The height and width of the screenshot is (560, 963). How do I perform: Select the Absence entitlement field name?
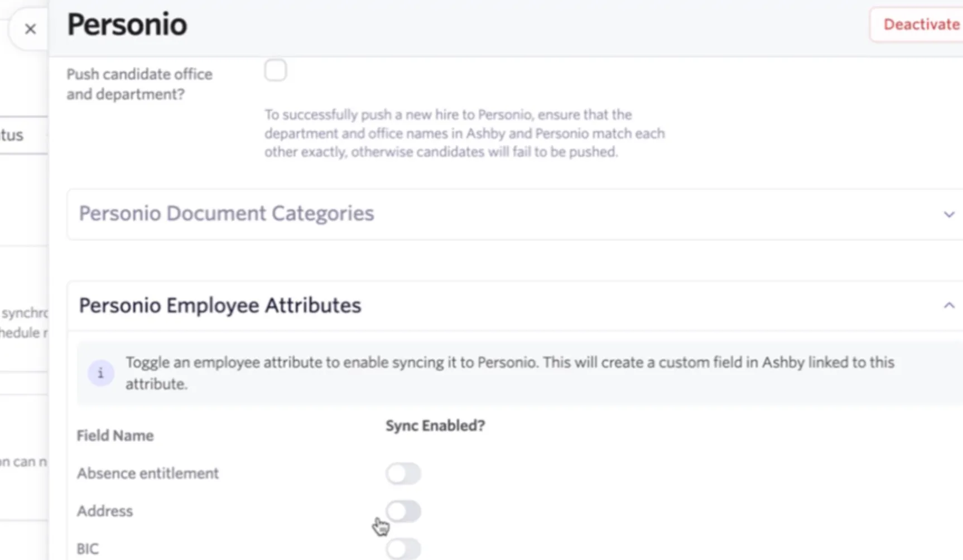148,473
